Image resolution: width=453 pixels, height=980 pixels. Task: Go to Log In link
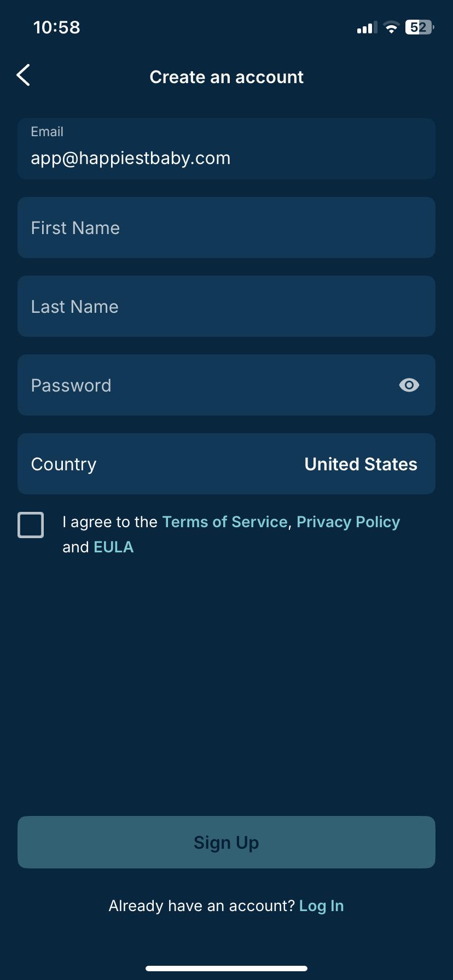(322, 906)
